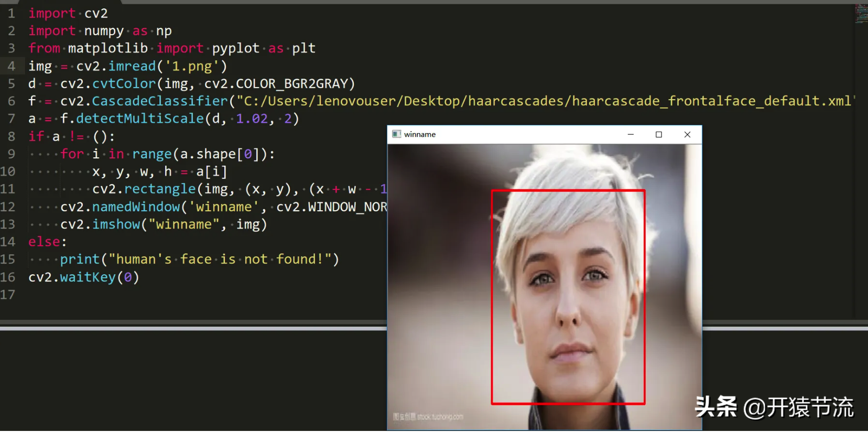The image size is (868, 432).
Task: Click 'pyplot' on line 3
Action: tap(236, 48)
